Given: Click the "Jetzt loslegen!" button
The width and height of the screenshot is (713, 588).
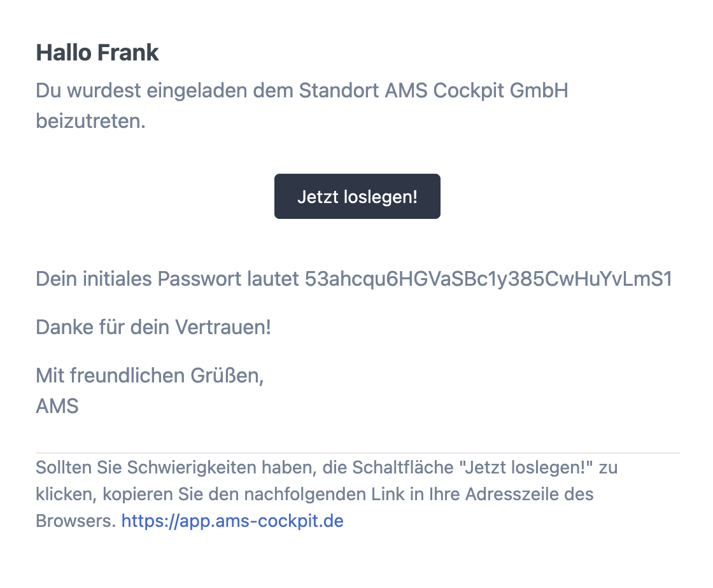Looking at the screenshot, I should (x=356, y=197).
